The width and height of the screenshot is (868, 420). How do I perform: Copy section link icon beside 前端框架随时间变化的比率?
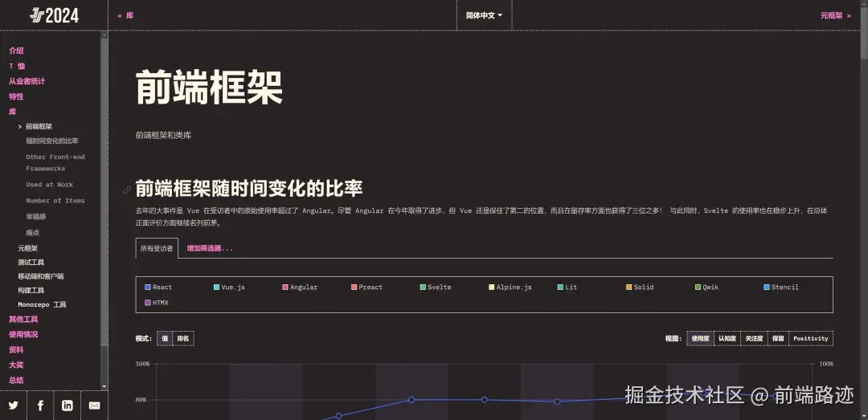(x=127, y=190)
